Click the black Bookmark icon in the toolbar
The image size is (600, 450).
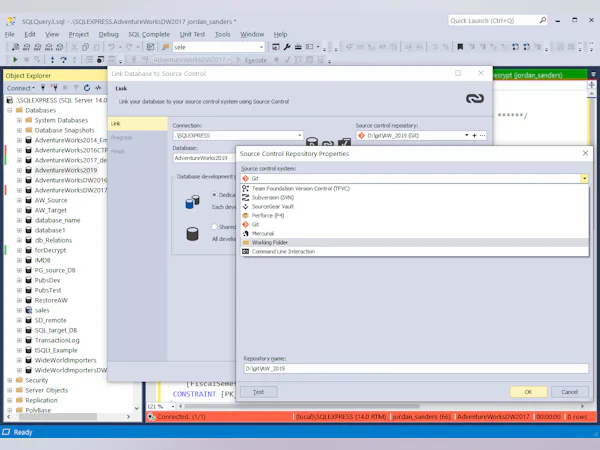pyautogui.click(x=460, y=47)
